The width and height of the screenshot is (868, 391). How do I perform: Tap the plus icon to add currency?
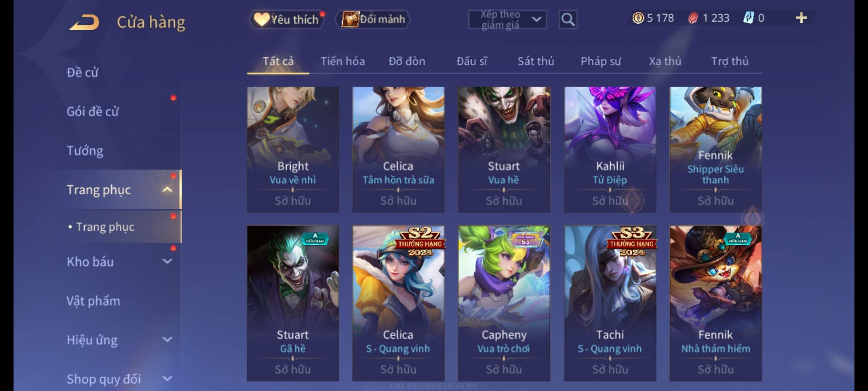point(801,18)
